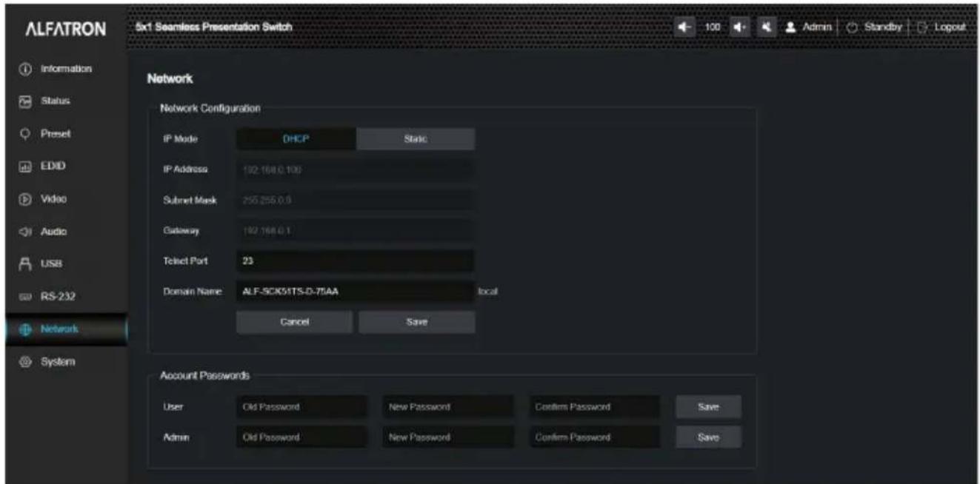The width and height of the screenshot is (980, 484).
Task: Click the Logout button
Action: click(940, 27)
